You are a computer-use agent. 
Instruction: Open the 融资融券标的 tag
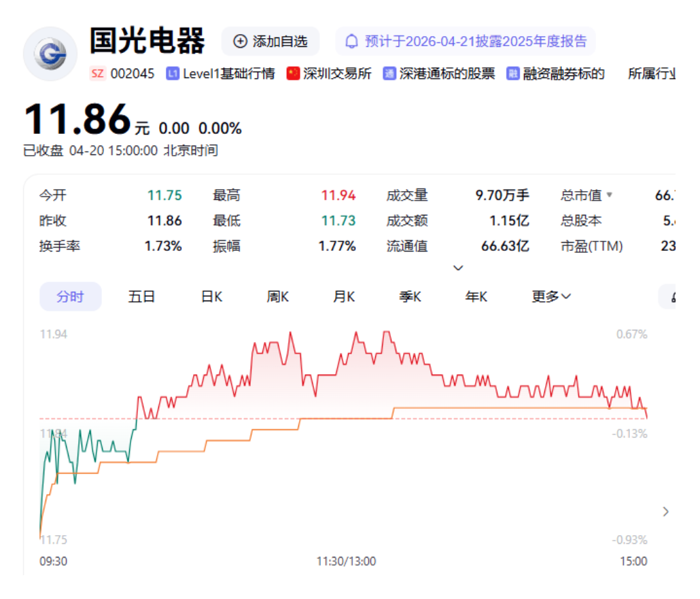(564, 73)
